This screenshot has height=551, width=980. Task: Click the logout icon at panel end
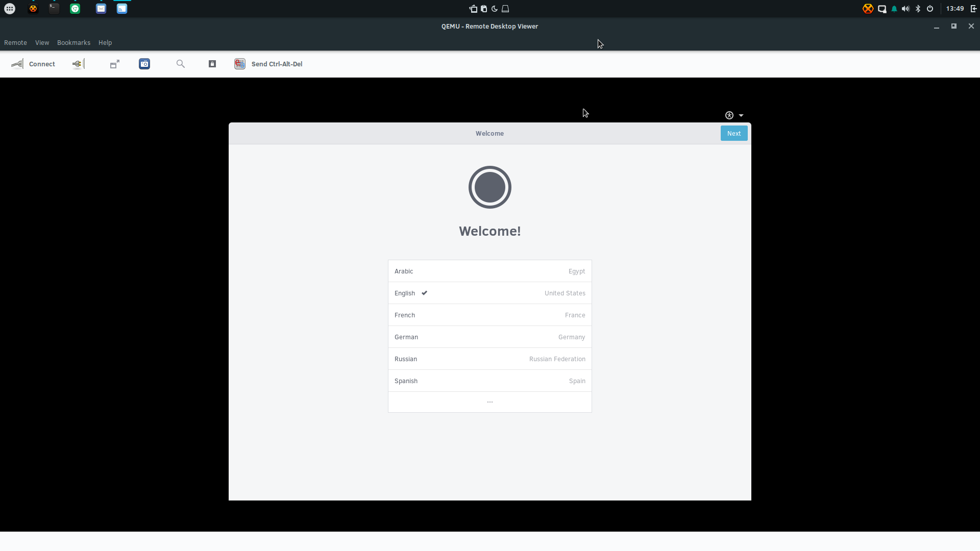tap(974, 9)
